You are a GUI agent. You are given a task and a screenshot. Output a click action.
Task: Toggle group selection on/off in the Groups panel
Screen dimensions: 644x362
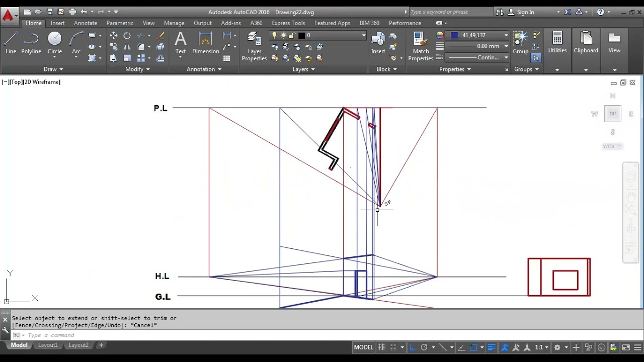(x=536, y=58)
